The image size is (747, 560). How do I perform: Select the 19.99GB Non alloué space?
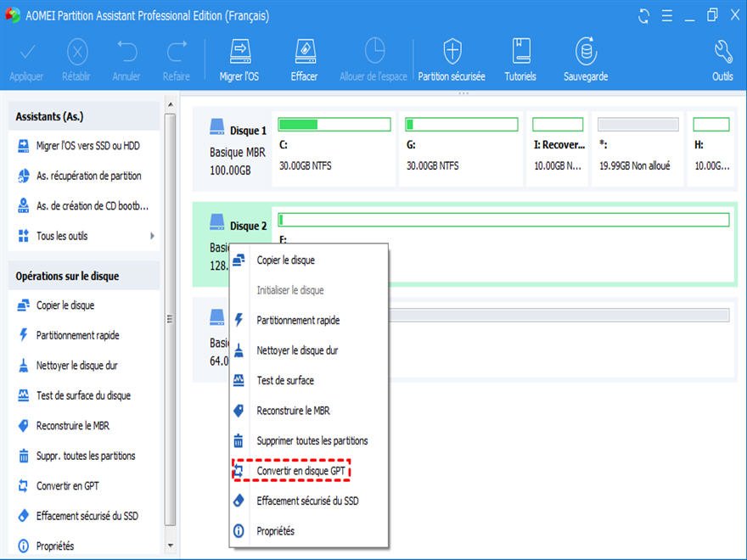[637, 148]
